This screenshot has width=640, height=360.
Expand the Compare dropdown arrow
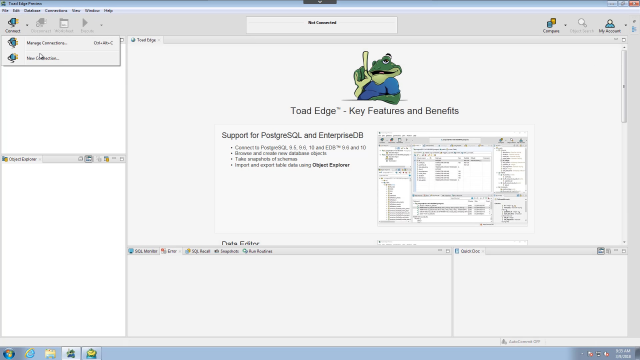point(565,25)
